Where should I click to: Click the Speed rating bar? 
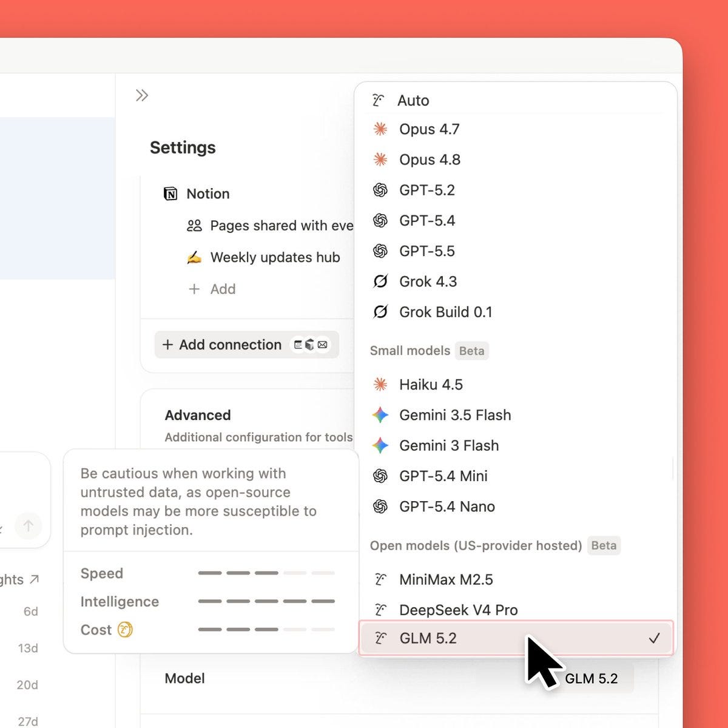tap(266, 573)
